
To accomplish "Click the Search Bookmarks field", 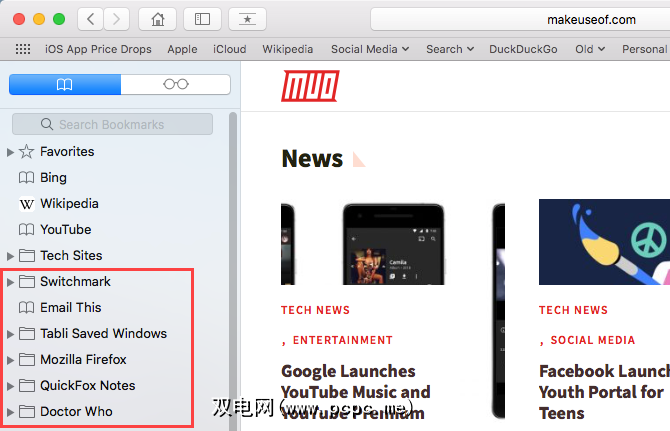I will [112, 124].
